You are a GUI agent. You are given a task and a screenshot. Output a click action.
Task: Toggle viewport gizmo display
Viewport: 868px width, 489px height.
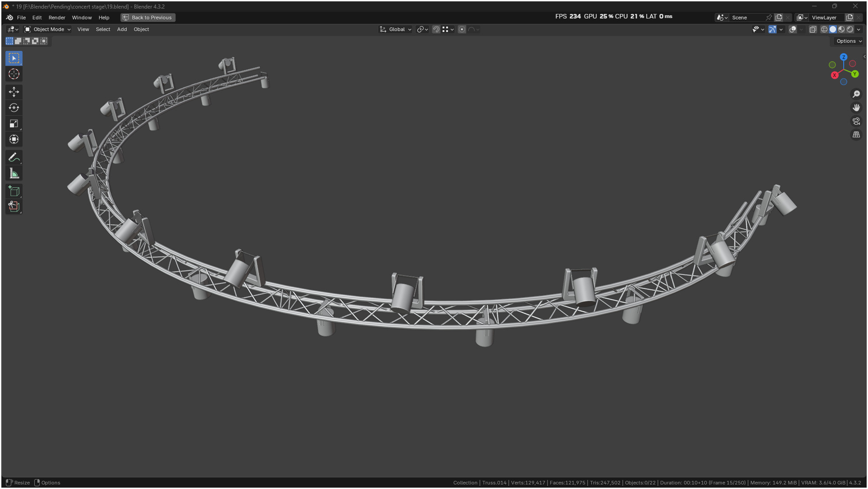point(772,29)
